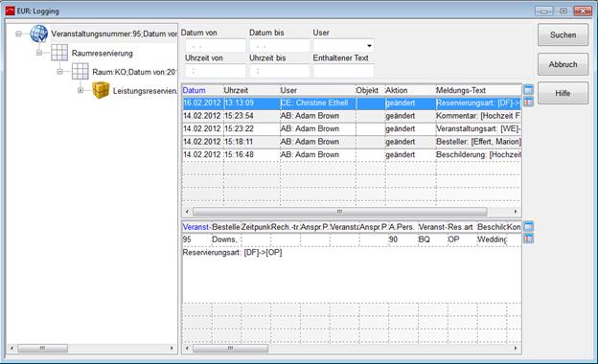Click the CE: Christine Ethell user cell
The width and height of the screenshot is (598, 364).
click(318, 102)
